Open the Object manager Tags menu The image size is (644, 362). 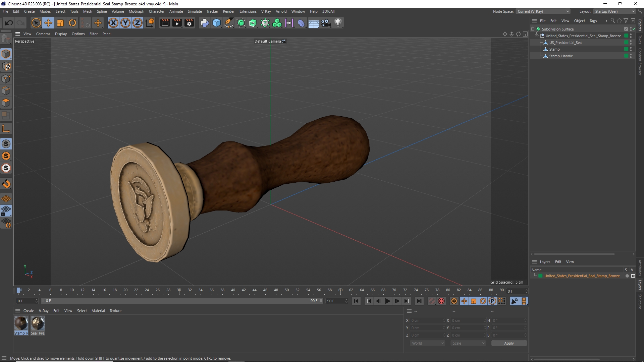point(593,21)
